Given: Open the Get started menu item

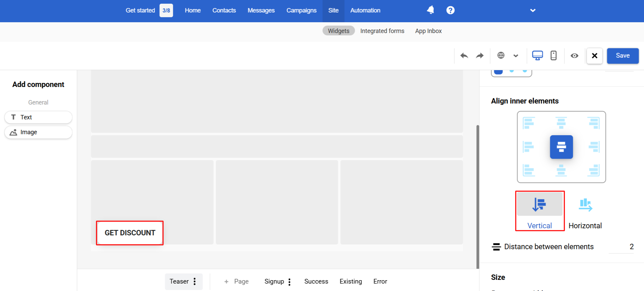Looking at the screenshot, I should tap(140, 10).
